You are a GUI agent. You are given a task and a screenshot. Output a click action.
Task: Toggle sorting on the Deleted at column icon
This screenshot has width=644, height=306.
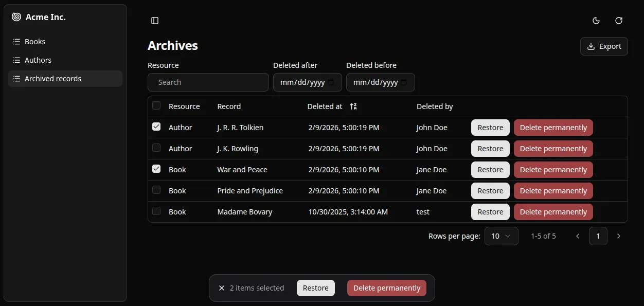pyautogui.click(x=353, y=106)
